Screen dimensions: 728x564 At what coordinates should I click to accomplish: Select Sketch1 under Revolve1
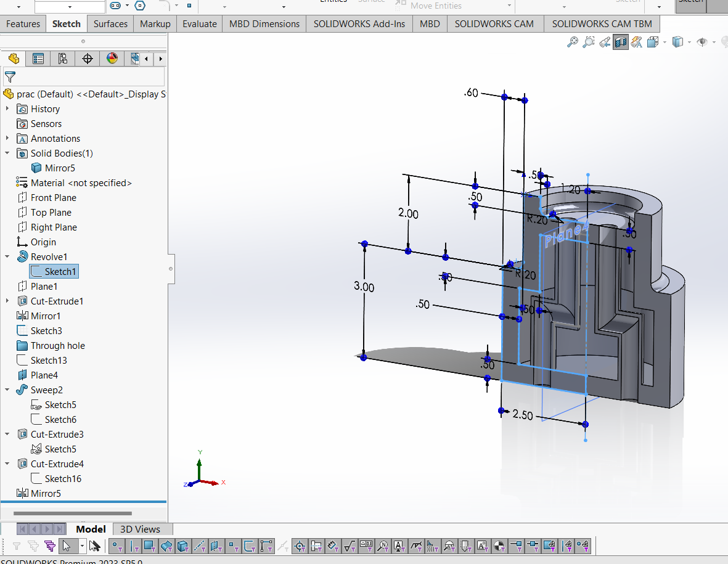(54, 272)
